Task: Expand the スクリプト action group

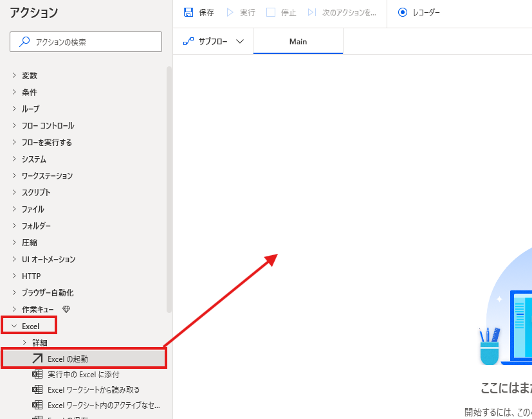Action: [x=14, y=192]
